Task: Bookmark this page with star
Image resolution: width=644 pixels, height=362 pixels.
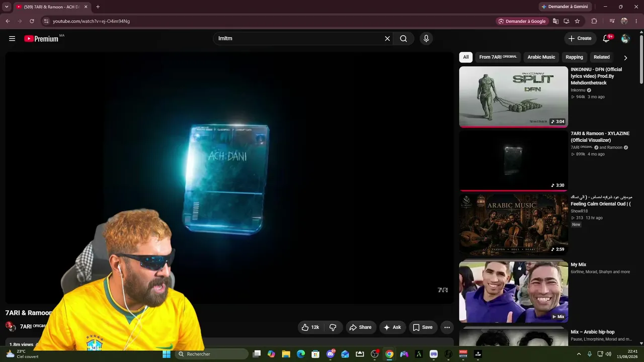Action: tap(577, 21)
